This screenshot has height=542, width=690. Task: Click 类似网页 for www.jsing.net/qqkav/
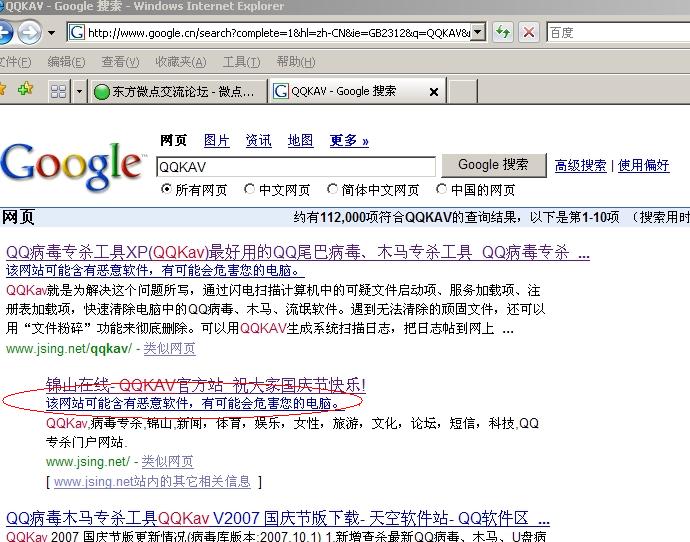[169, 348]
